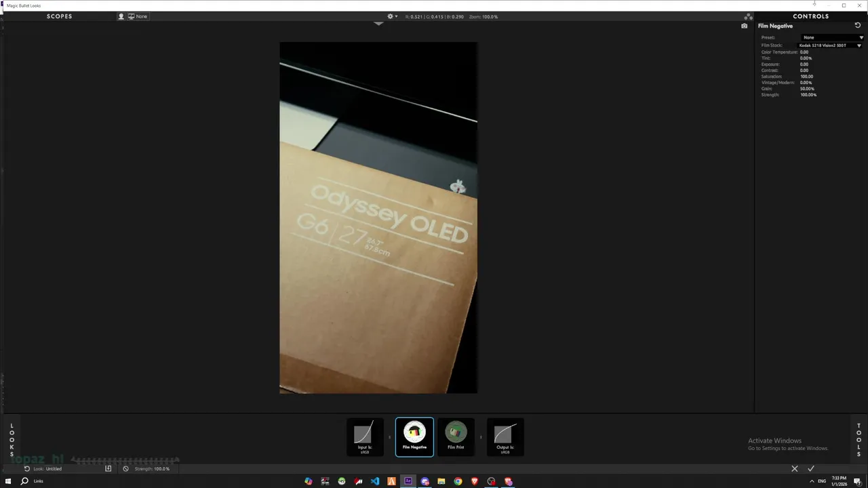Open File Explorer from the taskbar
868x488 pixels.
point(441,481)
